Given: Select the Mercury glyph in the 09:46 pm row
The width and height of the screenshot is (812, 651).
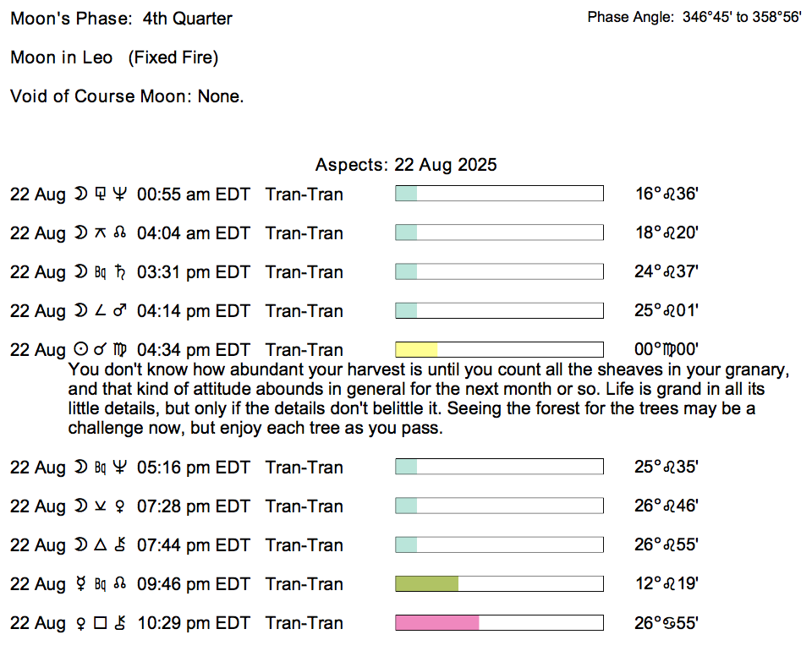Looking at the screenshot, I should (80, 584).
